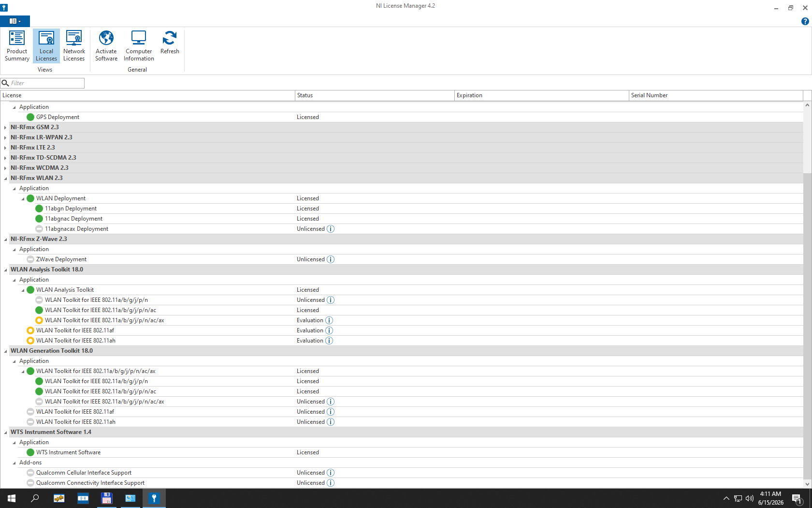Collapse the WTS Instrument Software 1.4 node
Viewport: 812px width, 508px height.
[x=5, y=433]
